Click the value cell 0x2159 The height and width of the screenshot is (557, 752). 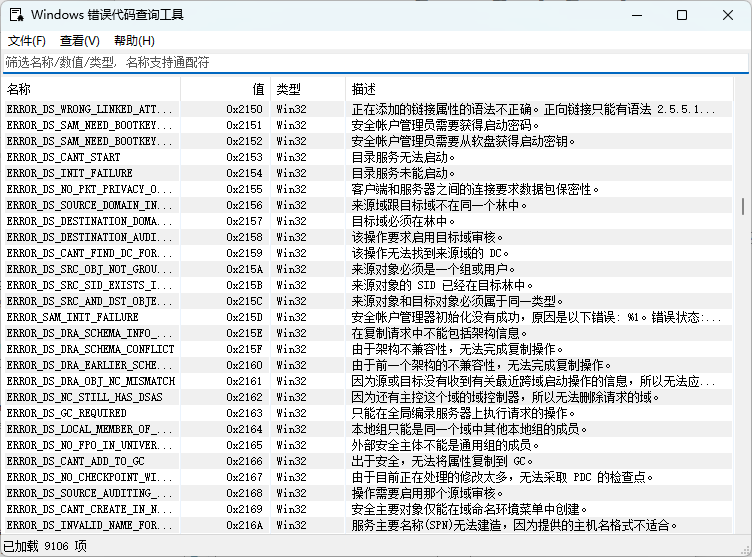[x=244, y=253]
